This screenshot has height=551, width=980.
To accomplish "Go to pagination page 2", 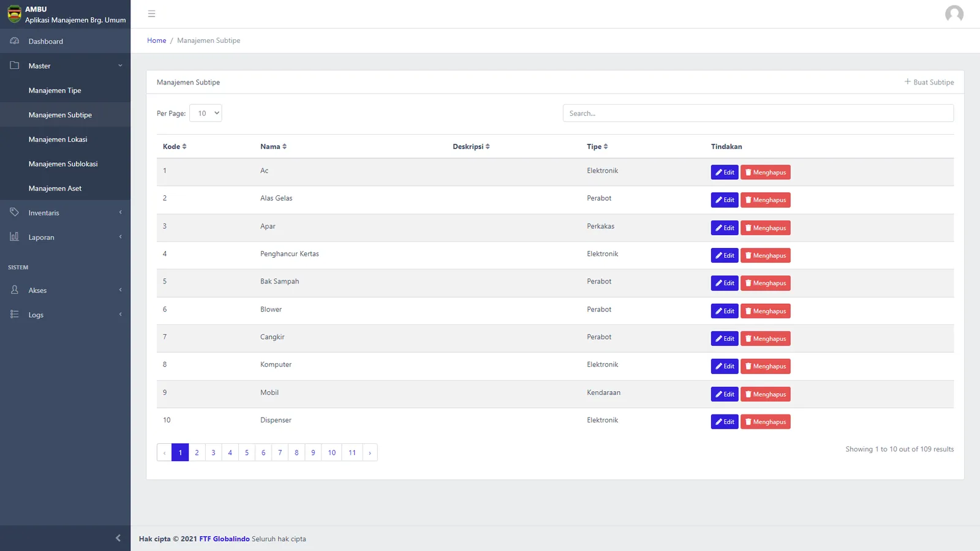I will tap(197, 452).
